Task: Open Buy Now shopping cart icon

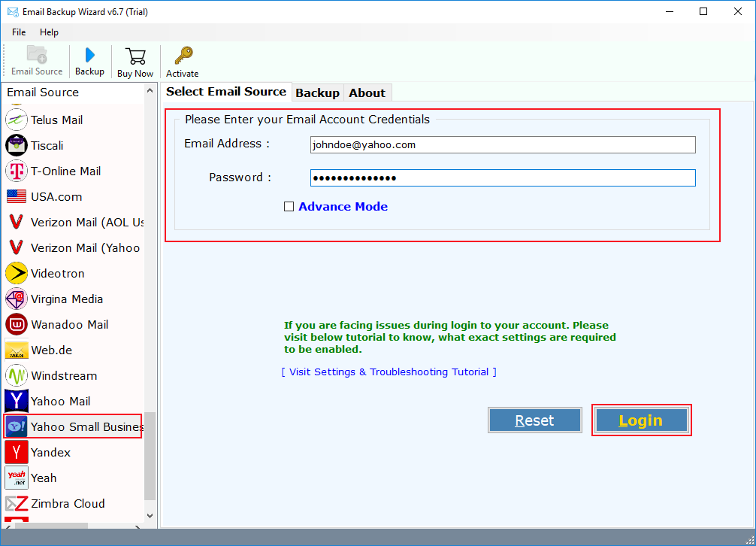Action: click(135, 56)
